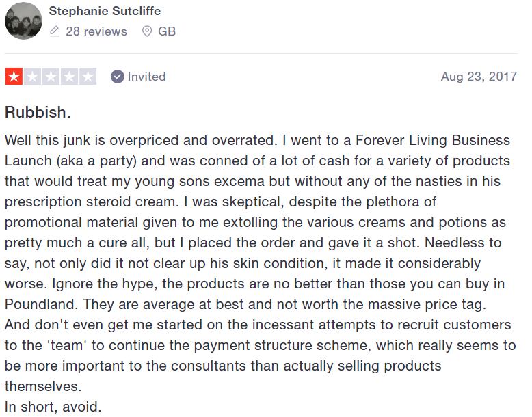Open the Aug 23, 2017 review date

tap(479, 77)
